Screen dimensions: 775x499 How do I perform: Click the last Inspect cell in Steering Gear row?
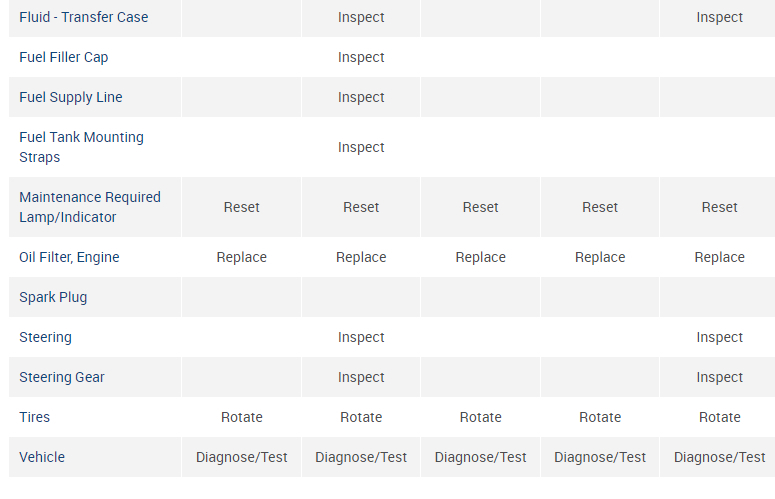tap(720, 377)
